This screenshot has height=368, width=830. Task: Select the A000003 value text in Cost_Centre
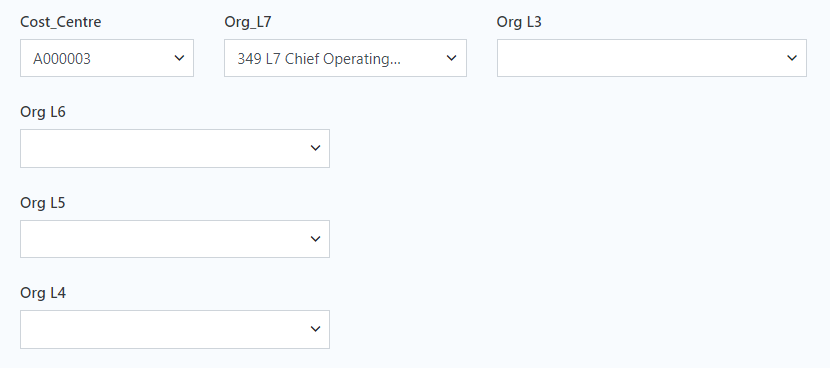(x=62, y=59)
